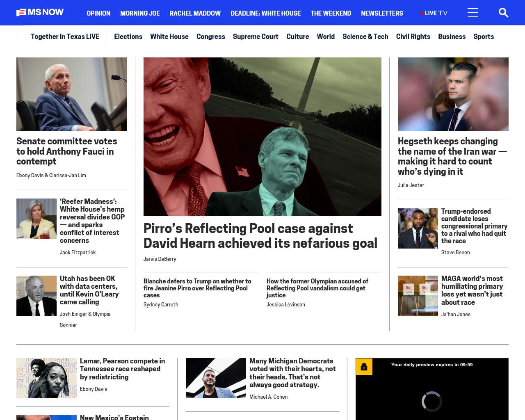The image size is (525, 420).
Task: Click Michigan Democrats story thumbnail
Action: [x=216, y=378]
